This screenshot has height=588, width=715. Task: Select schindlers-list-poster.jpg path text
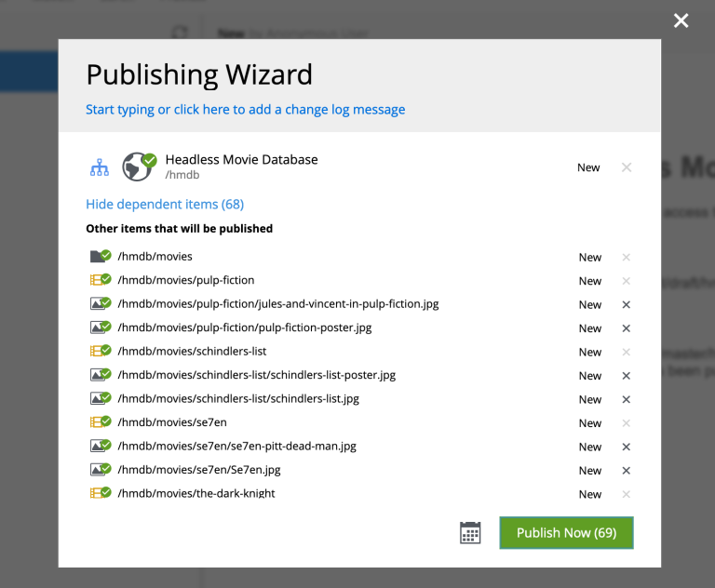257,375
